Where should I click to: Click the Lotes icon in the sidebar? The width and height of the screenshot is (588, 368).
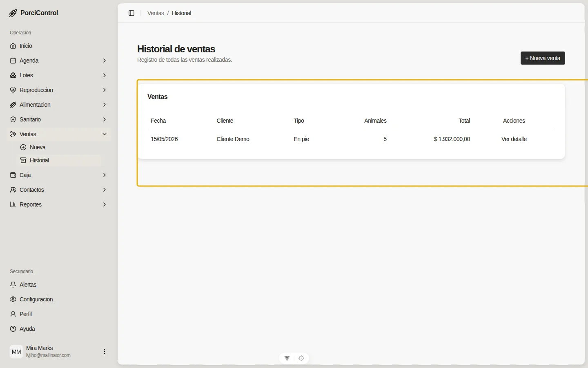(x=13, y=75)
